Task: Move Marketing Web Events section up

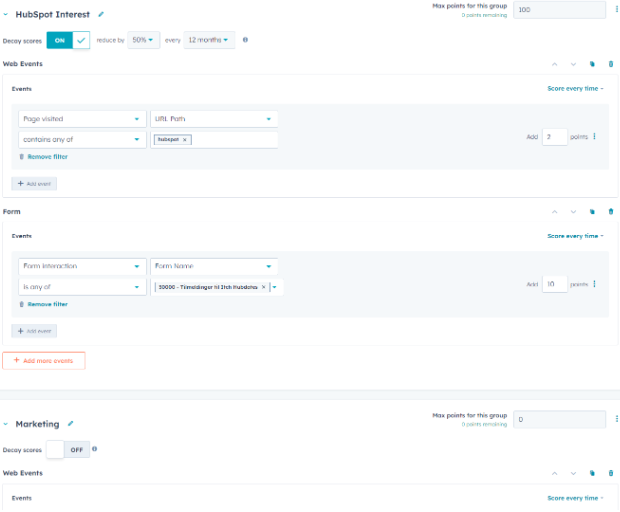Action: [554, 473]
